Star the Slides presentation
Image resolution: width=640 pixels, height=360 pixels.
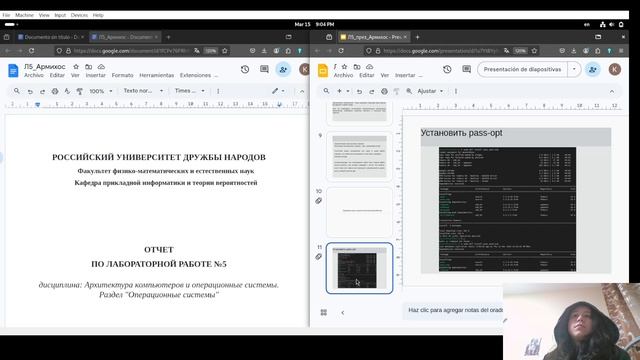[344, 67]
